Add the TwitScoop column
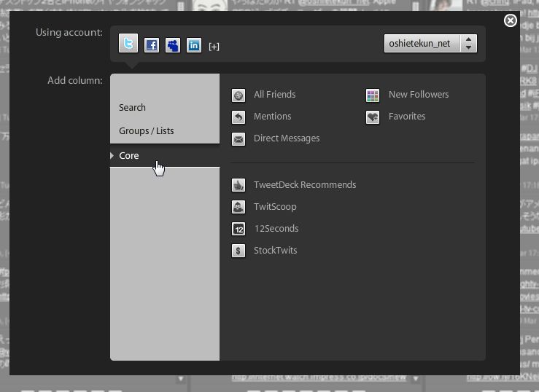 click(275, 207)
